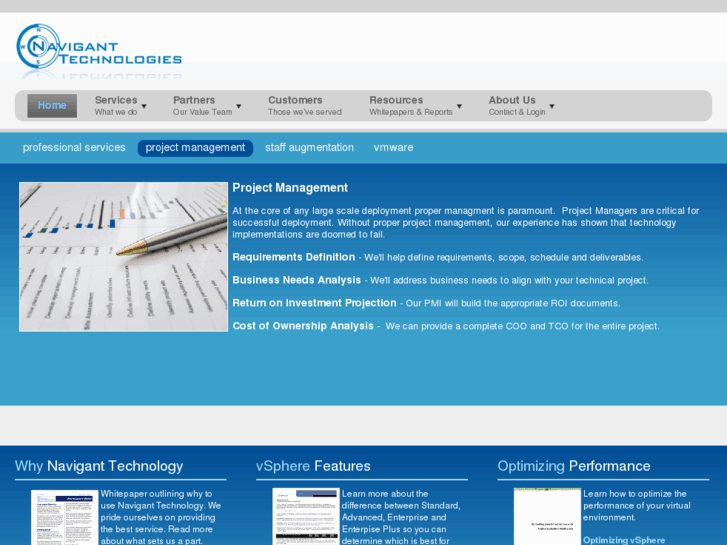
Task: Click the 'Contact & Login' subtitle
Action: point(517,112)
